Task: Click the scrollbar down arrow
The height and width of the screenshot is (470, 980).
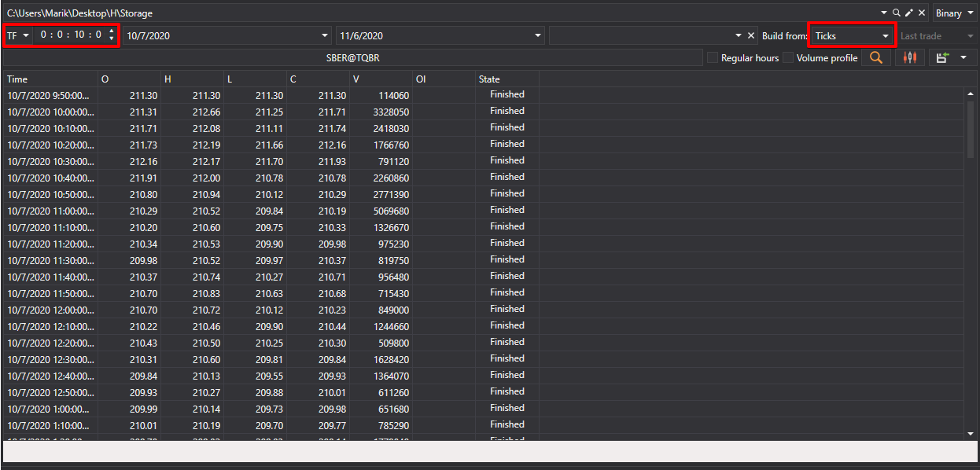Action: [x=971, y=433]
